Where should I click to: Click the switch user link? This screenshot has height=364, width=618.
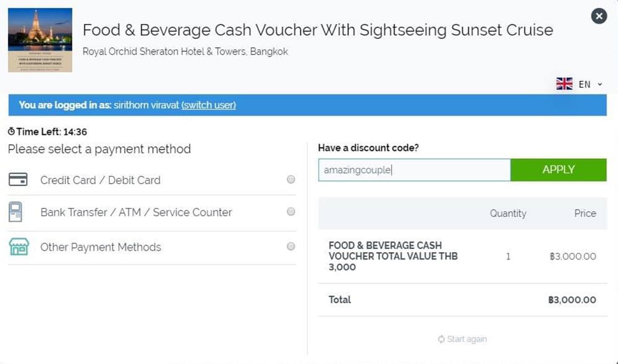pyautogui.click(x=208, y=105)
